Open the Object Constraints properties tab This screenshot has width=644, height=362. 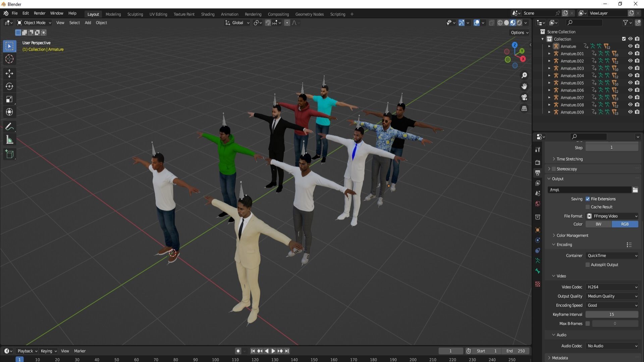pyautogui.click(x=538, y=250)
